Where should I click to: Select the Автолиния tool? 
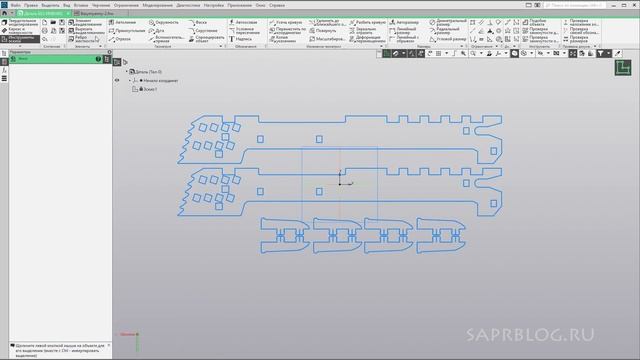click(x=122, y=22)
